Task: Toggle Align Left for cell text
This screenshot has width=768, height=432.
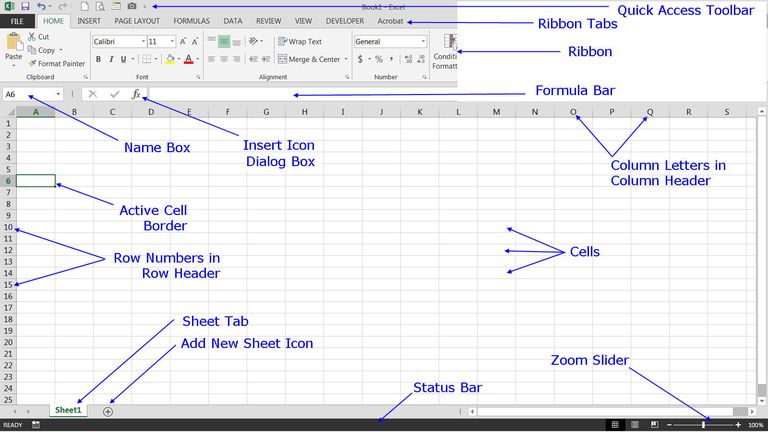Action: click(212, 59)
